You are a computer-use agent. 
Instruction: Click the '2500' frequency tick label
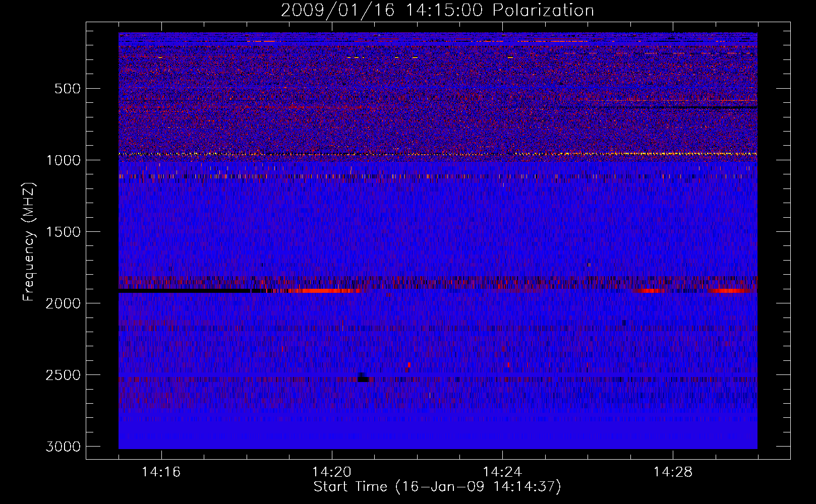pos(63,375)
